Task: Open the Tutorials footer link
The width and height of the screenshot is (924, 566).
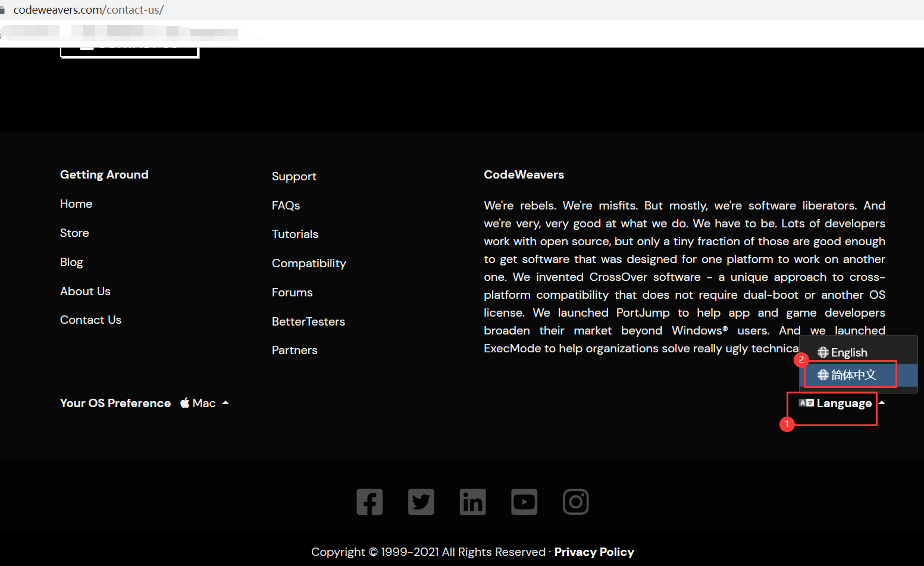Action: coord(295,234)
